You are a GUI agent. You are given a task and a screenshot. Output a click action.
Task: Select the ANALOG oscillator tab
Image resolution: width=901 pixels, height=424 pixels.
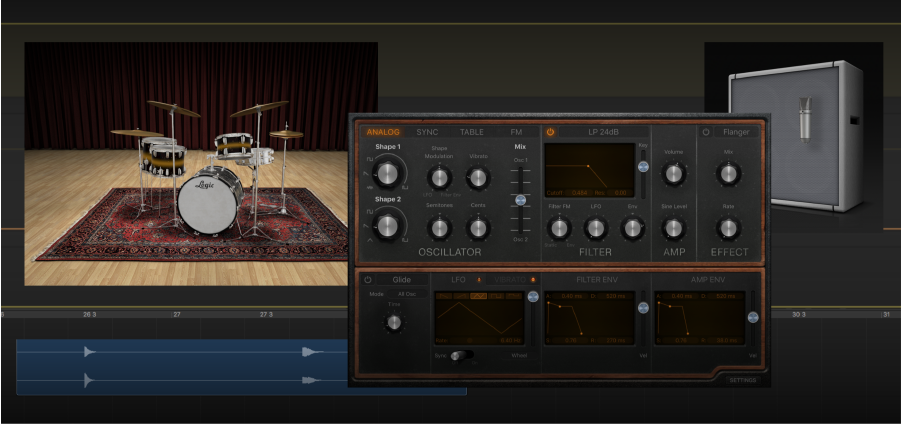(x=383, y=132)
